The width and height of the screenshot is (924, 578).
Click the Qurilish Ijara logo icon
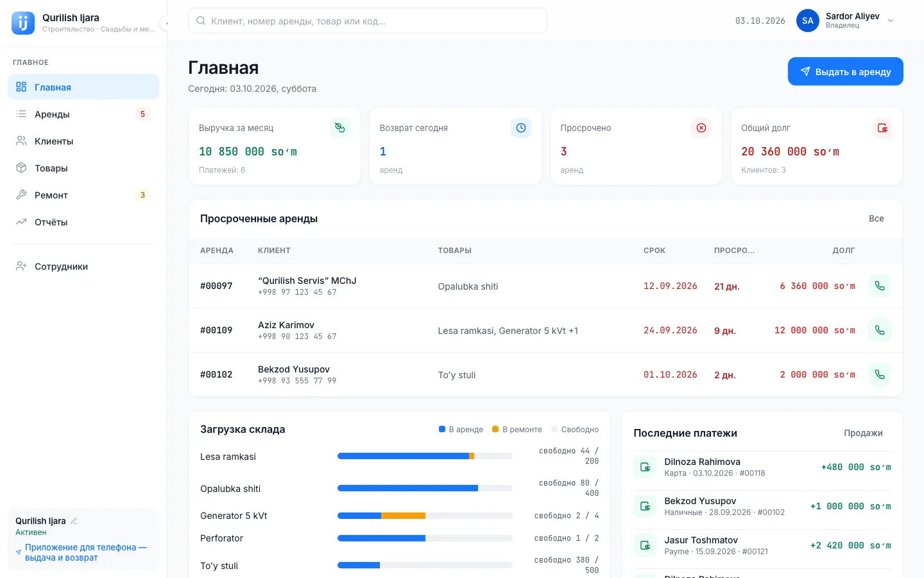pyautogui.click(x=23, y=23)
